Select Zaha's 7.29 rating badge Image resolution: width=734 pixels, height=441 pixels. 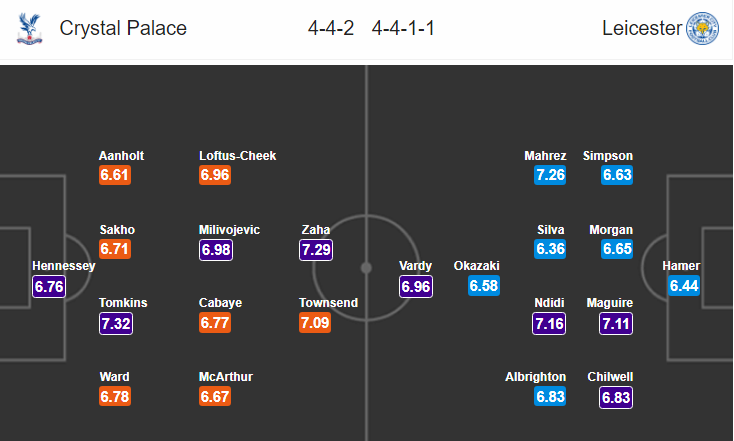316,250
